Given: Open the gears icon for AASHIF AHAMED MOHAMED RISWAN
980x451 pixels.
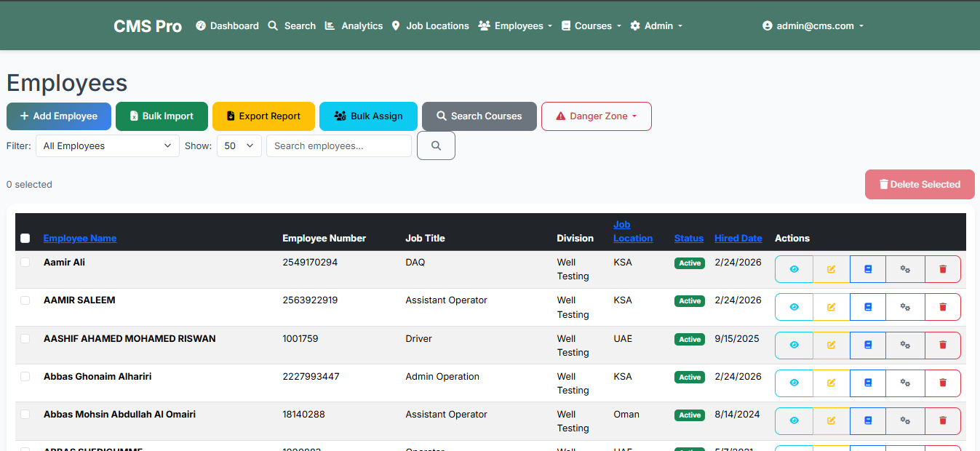Looking at the screenshot, I should pos(905,345).
